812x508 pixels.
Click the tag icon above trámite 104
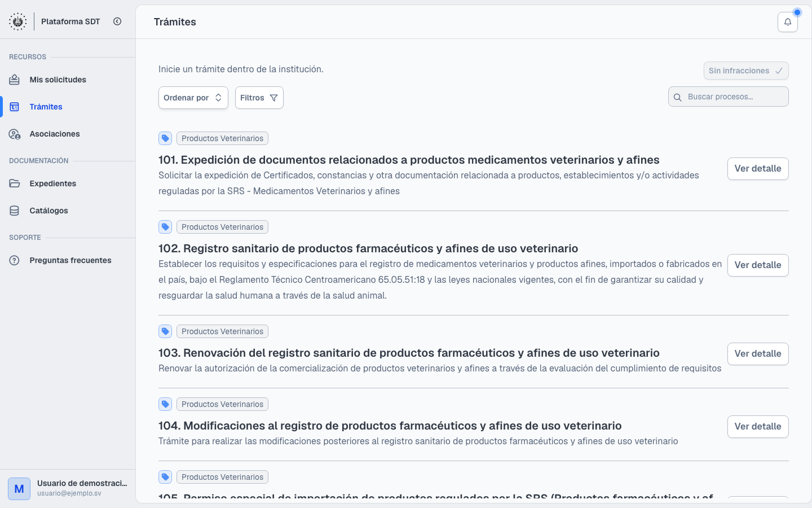[x=165, y=404]
